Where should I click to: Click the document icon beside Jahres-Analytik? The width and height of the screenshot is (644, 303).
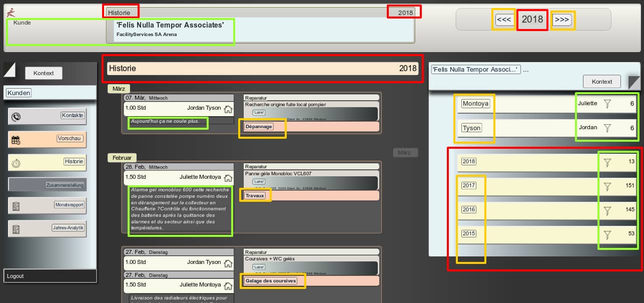point(16,229)
